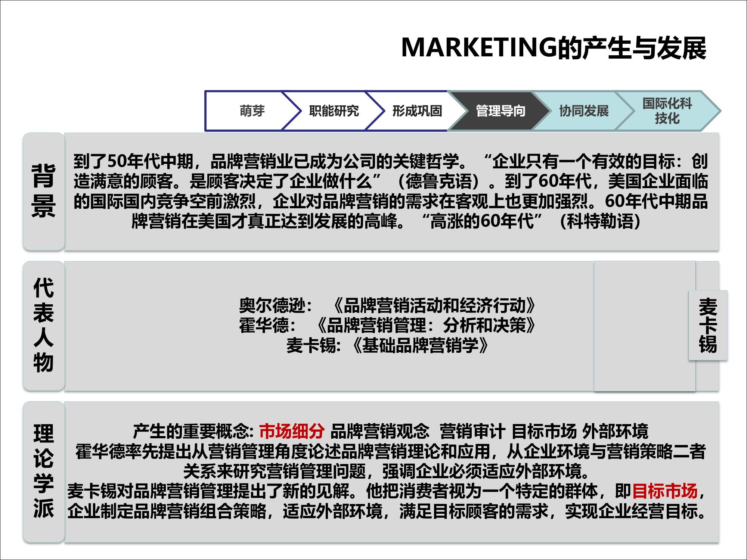747x560 pixels.
Task: Click the 背景 side label
Action: click(44, 192)
